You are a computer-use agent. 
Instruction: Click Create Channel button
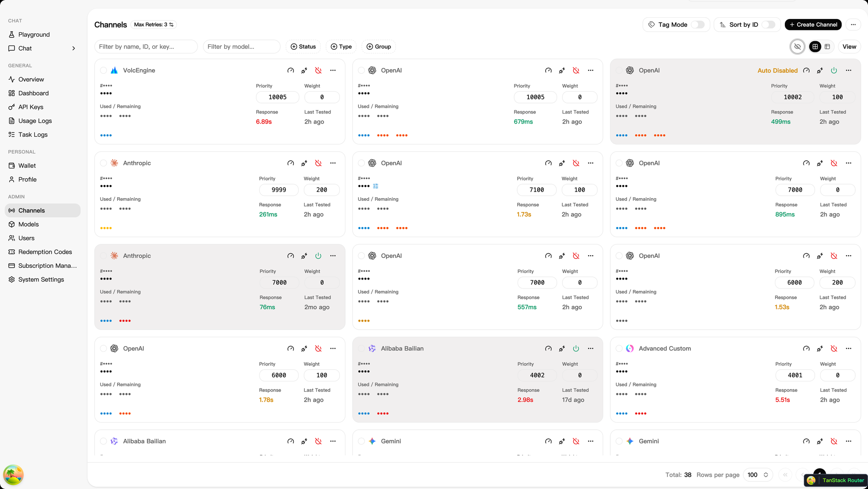coord(813,24)
